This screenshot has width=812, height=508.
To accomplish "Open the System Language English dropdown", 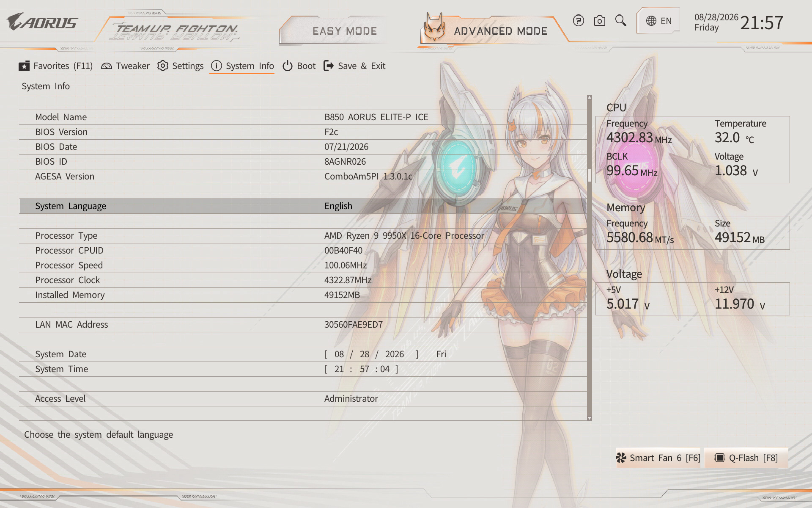I will coord(338,206).
